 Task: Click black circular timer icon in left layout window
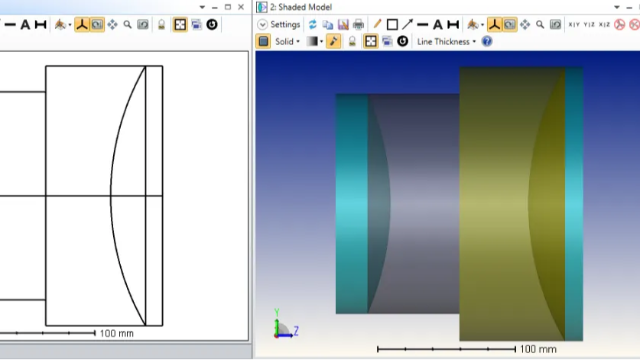point(211,24)
